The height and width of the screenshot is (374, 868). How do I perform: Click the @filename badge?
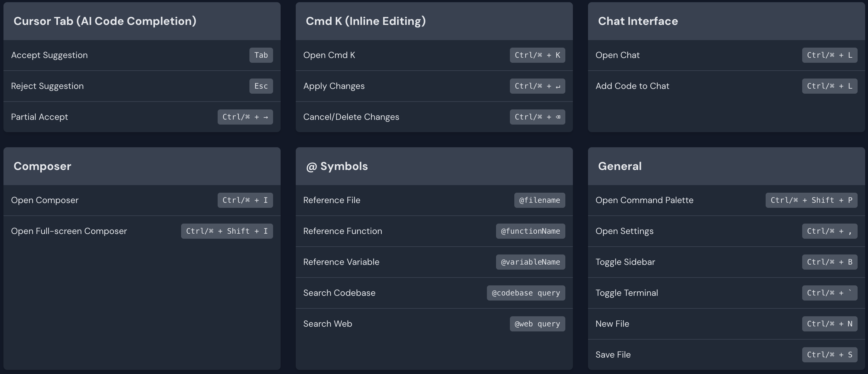(x=540, y=200)
